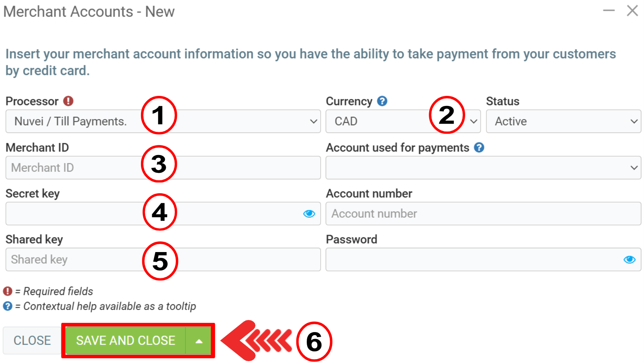Click the red Required fields legend icon

click(x=8, y=291)
